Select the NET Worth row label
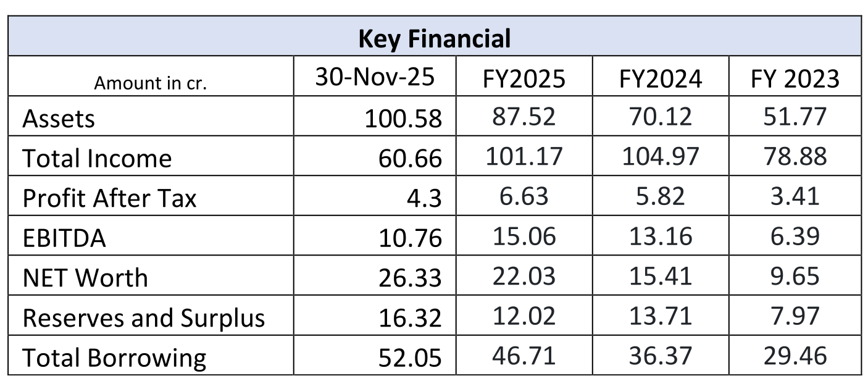The height and width of the screenshot is (389, 868). click(x=85, y=278)
